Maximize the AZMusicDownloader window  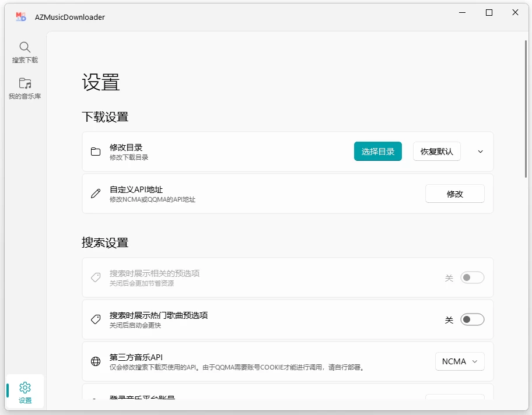[489, 13]
